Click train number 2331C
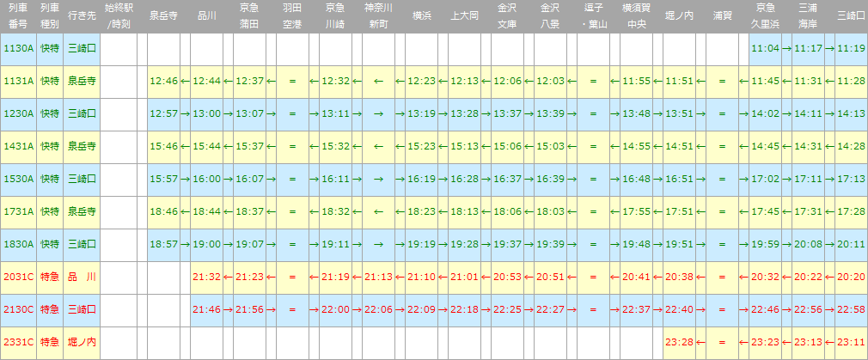This screenshot has width=868, height=360. coord(18,342)
